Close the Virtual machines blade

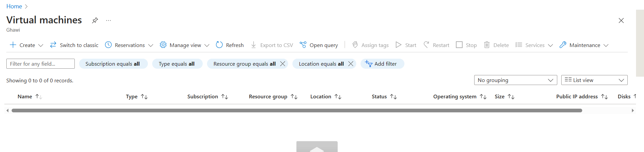621,20
